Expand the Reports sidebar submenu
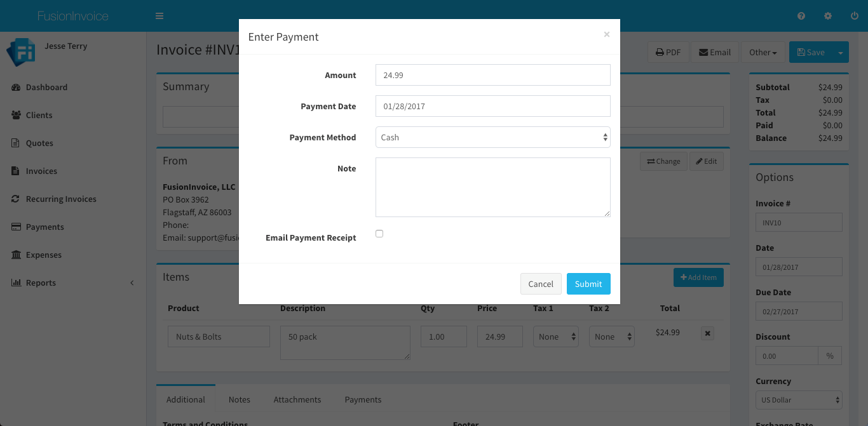868x426 pixels. point(132,283)
